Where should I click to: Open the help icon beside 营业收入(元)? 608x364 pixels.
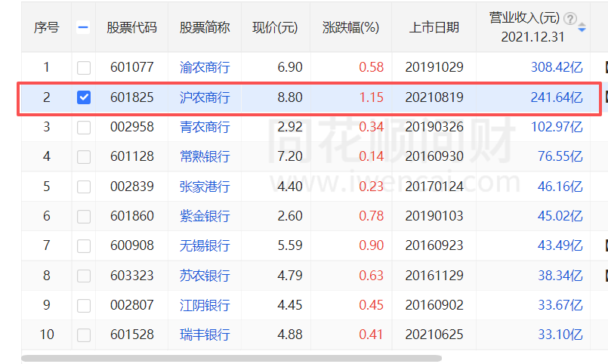[x=570, y=18]
